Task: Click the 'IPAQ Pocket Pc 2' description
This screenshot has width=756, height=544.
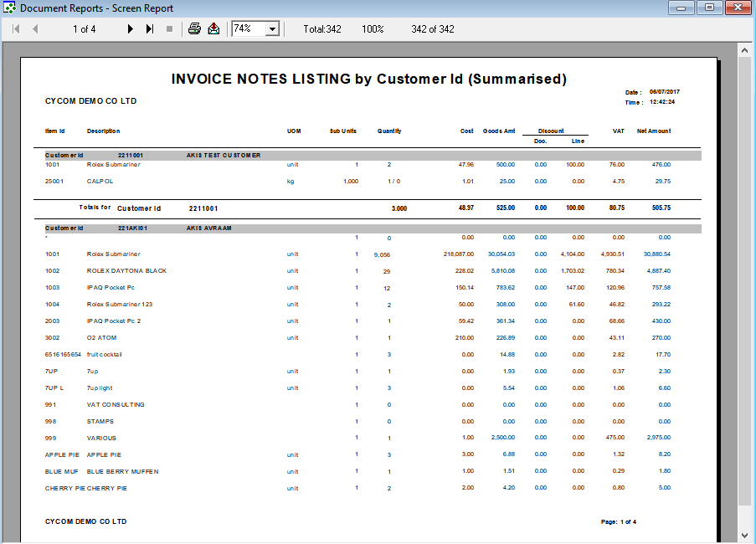Action: click(114, 321)
